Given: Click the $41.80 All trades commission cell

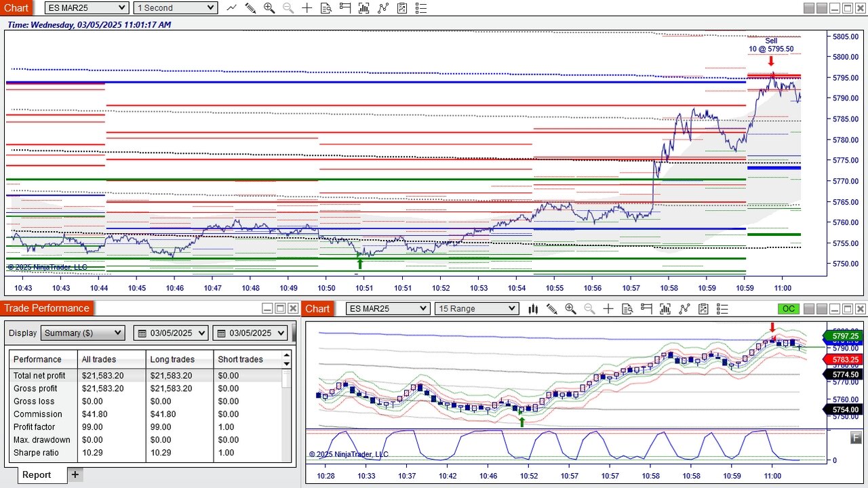Looking at the screenshot, I should (x=96, y=414).
